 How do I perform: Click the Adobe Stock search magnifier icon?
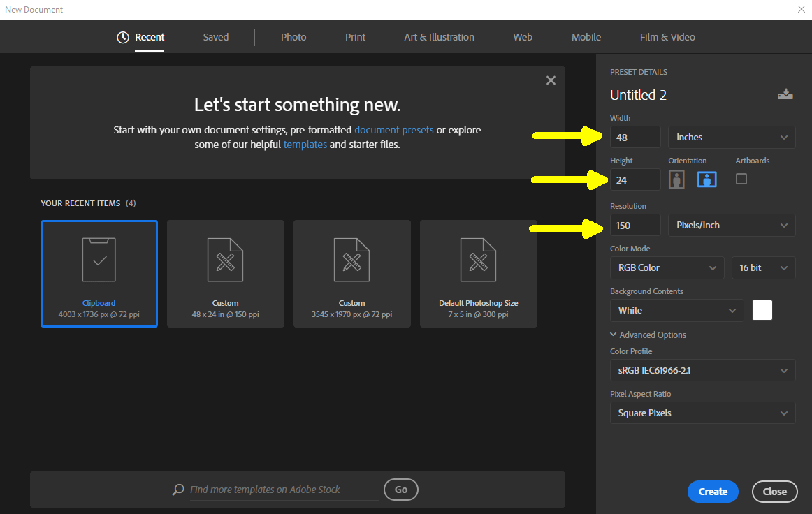coord(179,490)
